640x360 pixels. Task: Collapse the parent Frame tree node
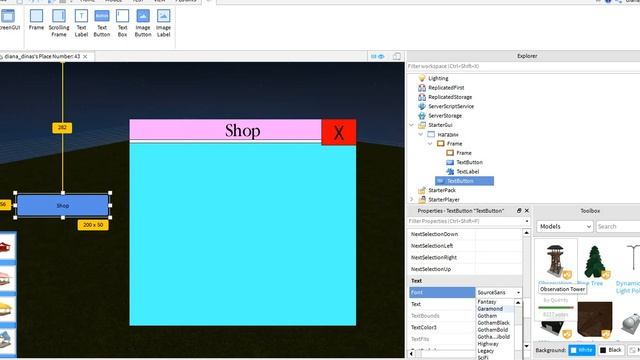pos(430,144)
